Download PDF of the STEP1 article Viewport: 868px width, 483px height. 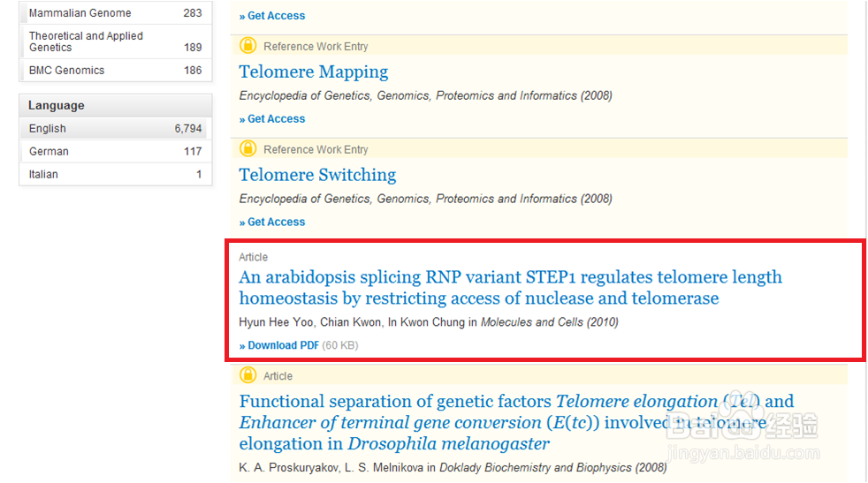[279, 345]
